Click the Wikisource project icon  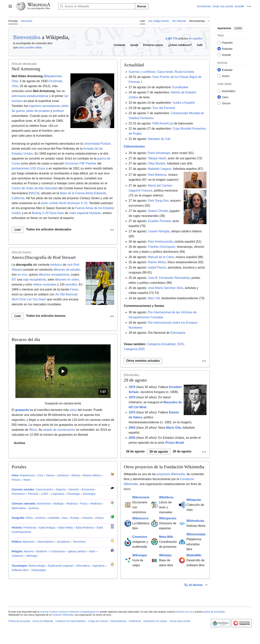click(128, 523)
